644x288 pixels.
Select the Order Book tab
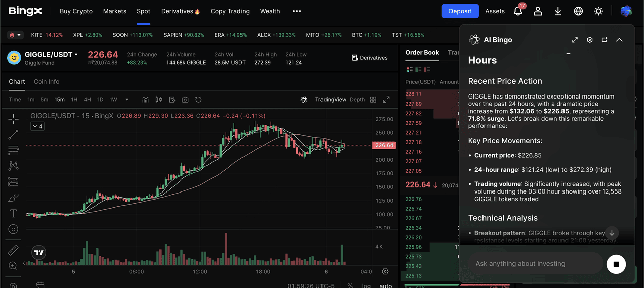(x=422, y=52)
